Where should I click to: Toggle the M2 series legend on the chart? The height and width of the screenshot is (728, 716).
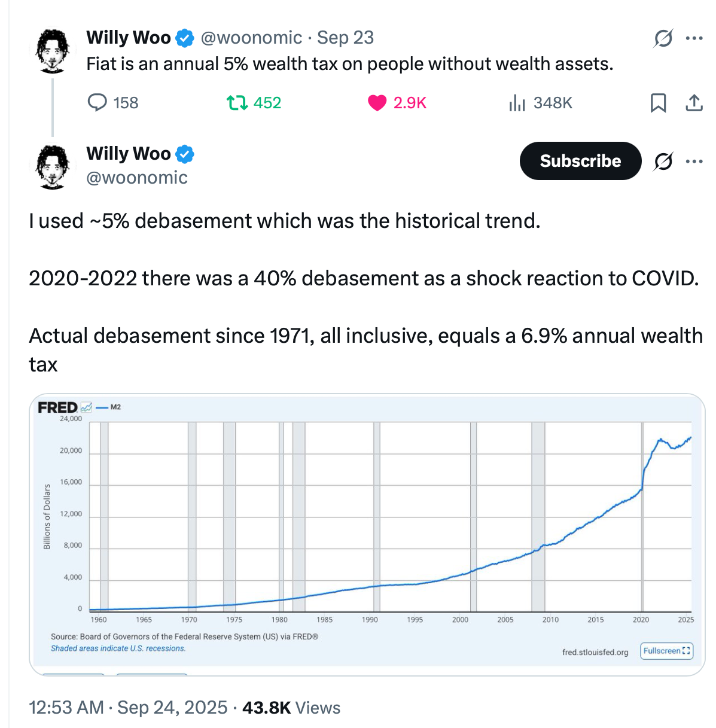click(x=108, y=407)
